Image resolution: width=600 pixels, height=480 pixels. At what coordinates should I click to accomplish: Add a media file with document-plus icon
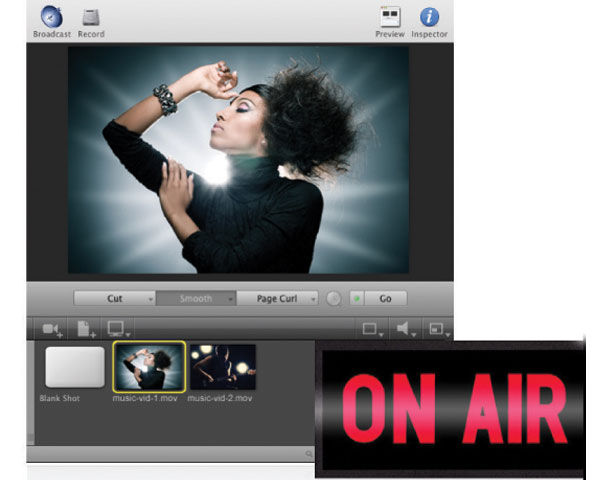[85, 328]
